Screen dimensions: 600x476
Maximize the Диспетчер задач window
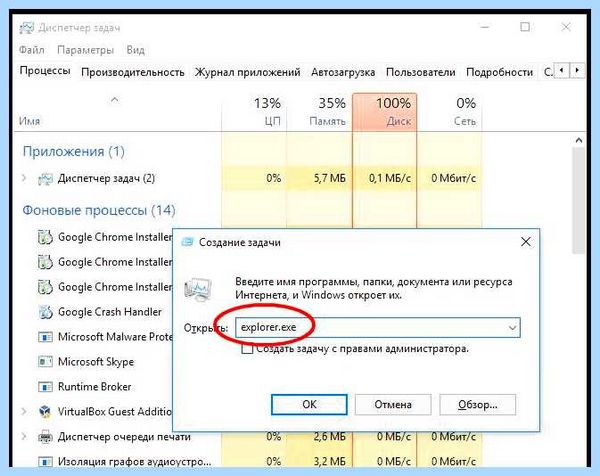pos(525,27)
